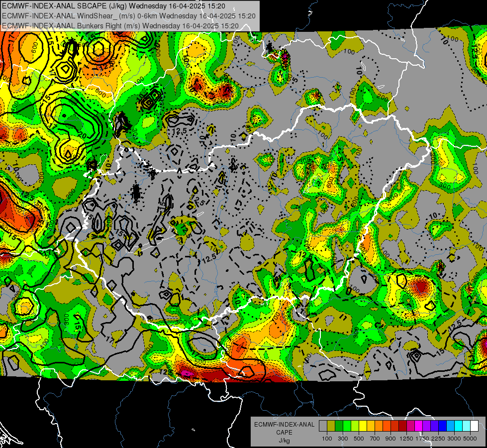Viewport: 487px width, 448px height.
Task: Pick the white swatch above 5000
Action: click(x=475, y=426)
